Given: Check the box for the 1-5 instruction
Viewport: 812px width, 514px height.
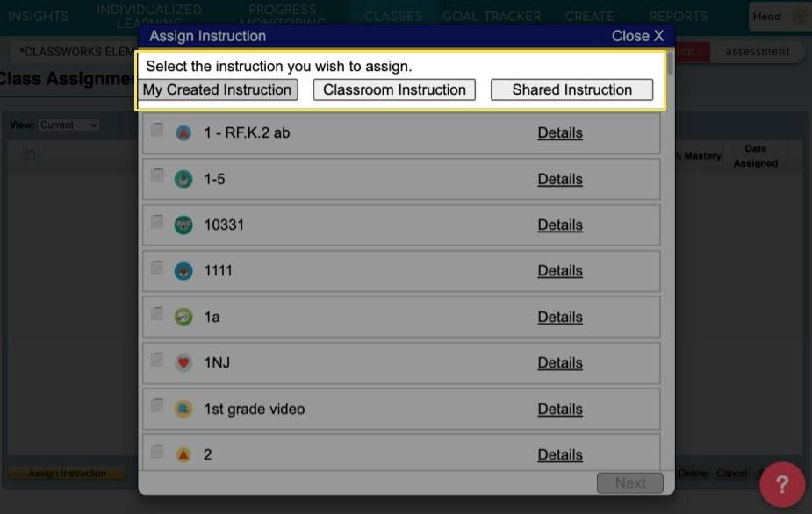Looking at the screenshot, I should coord(157,175).
